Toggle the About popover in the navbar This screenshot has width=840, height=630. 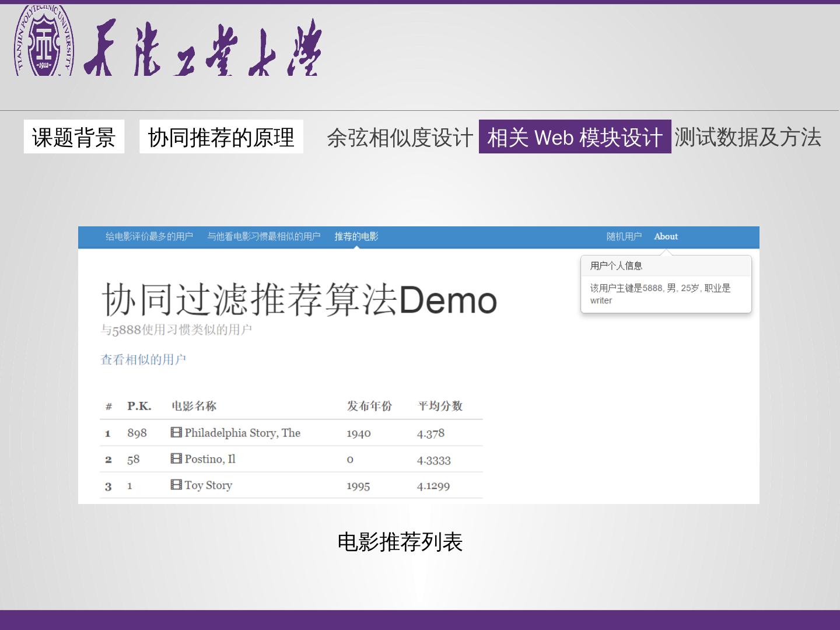click(666, 236)
